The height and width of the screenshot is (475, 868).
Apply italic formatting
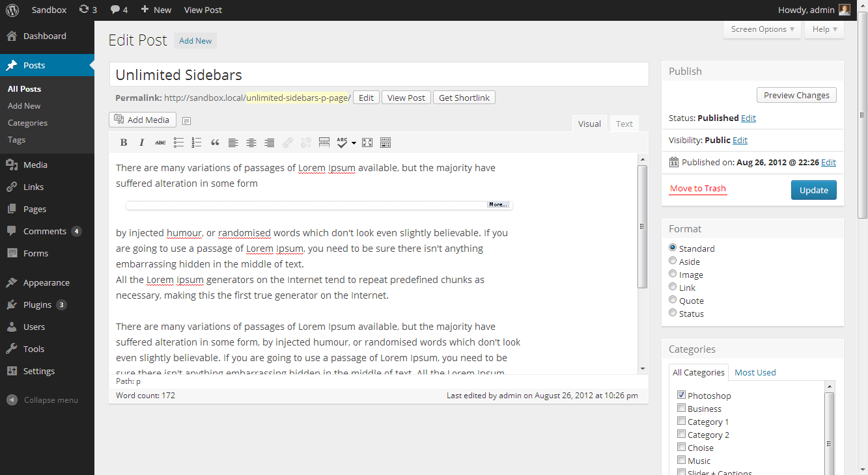coord(142,142)
